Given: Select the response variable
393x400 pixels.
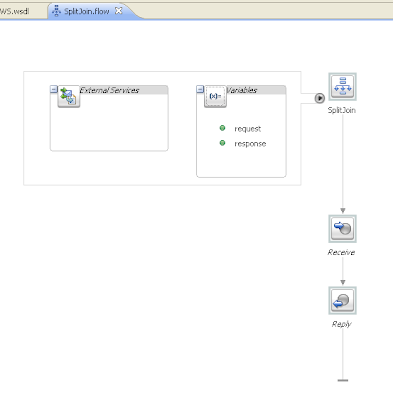Looking at the screenshot, I should [250, 144].
